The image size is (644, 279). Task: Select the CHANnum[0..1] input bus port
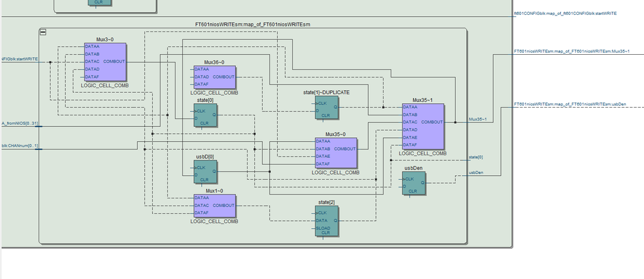[20, 146]
